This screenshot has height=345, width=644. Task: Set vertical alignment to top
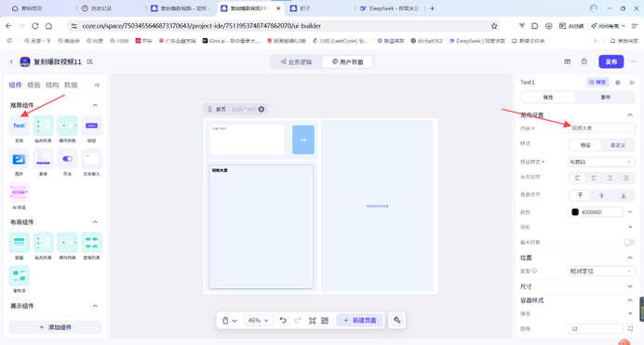pyautogui.click(x=581, y=195)
